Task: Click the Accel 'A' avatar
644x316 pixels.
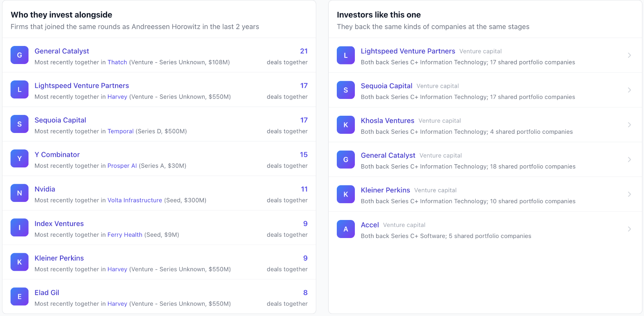Action: pos(346,229)
